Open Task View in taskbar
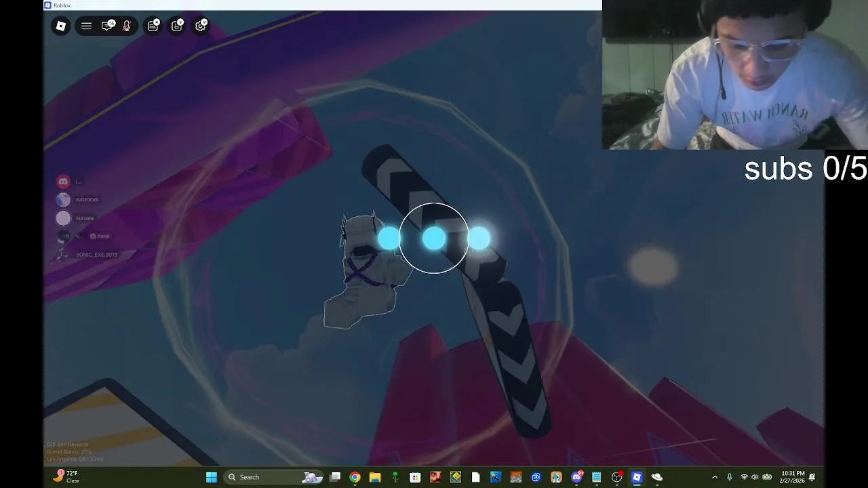The height and width of the screenshot is (488, 868). 335,477
